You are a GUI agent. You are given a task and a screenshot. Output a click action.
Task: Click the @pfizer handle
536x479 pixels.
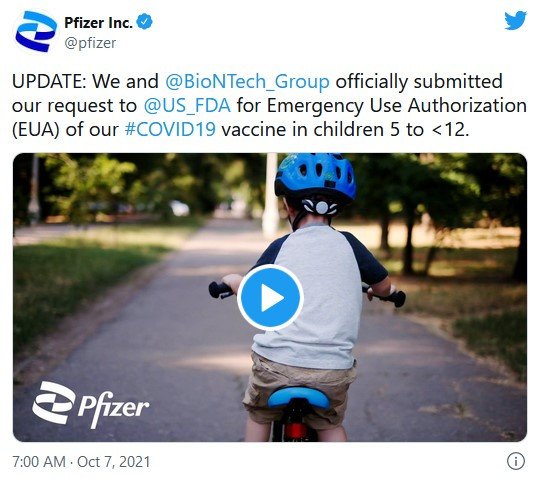(90, 43)
